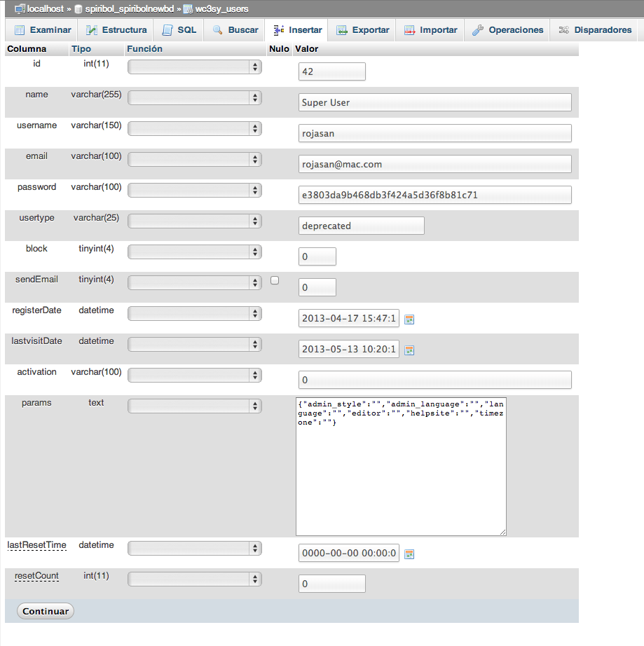Click the Valor header text
Viewport: 644px width, 646px height.
tap(306, 48)
